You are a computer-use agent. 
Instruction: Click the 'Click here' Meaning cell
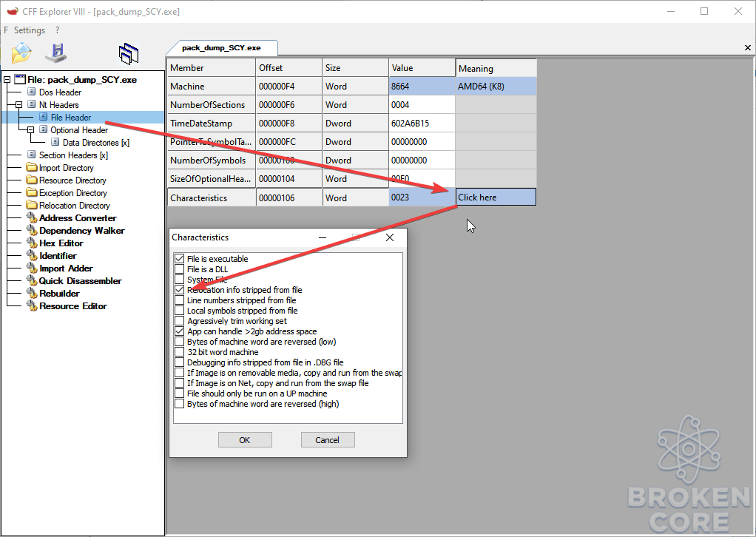click(496, 197)
